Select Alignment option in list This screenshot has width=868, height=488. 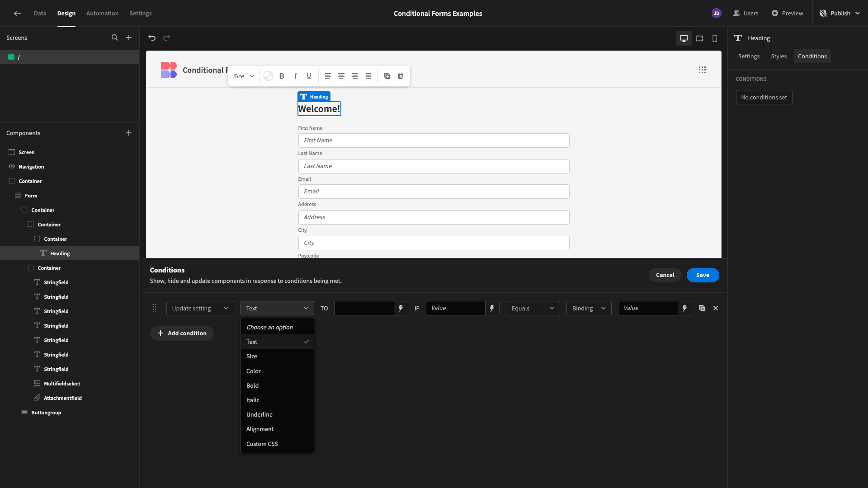click(x=277, y=429)
